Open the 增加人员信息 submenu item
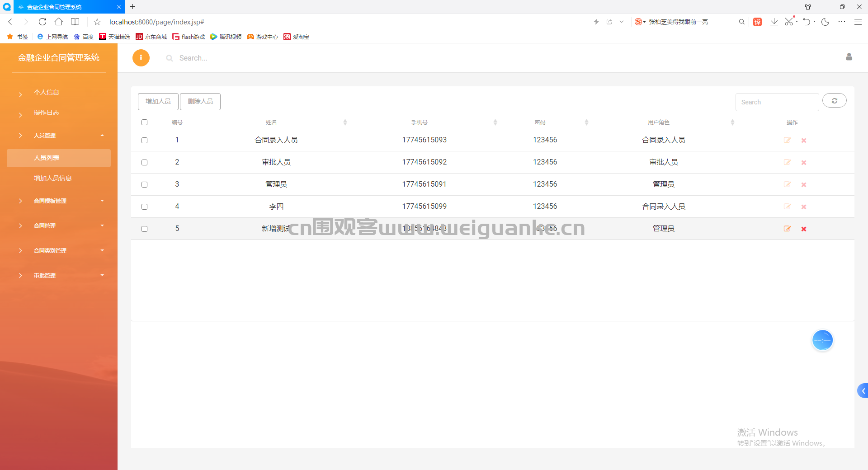Image resolution: width=868 pixels, height=470 pixels. point(53,178)
